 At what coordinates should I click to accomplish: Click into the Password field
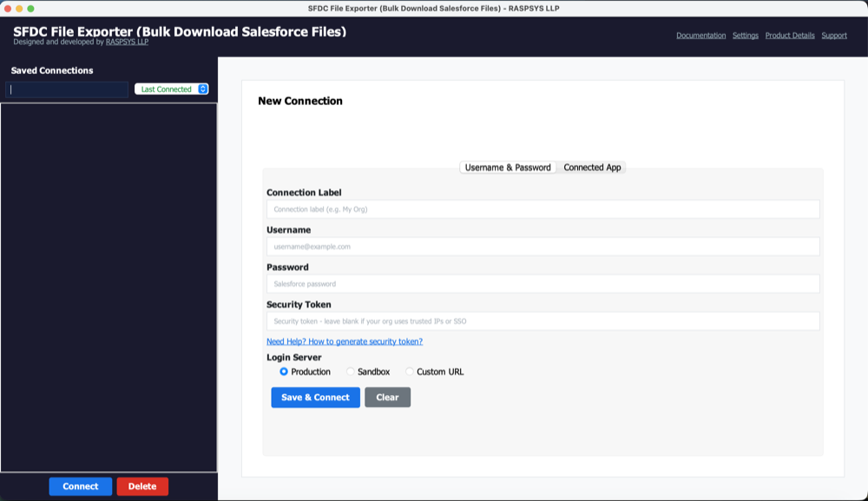pos(543,284)
